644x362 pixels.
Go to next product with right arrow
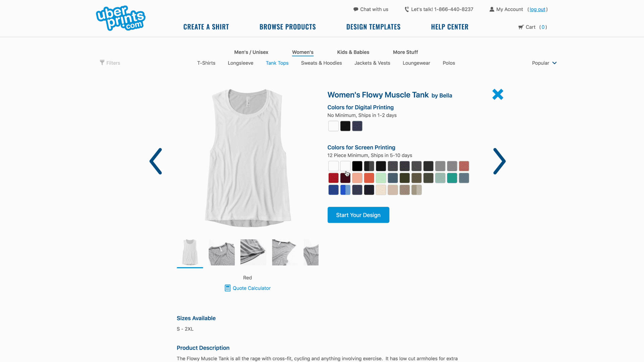pos(499,161)
